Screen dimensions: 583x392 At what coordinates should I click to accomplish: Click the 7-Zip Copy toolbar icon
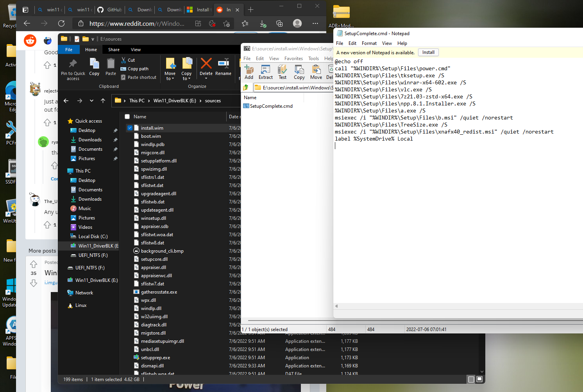tap(299, 72)
